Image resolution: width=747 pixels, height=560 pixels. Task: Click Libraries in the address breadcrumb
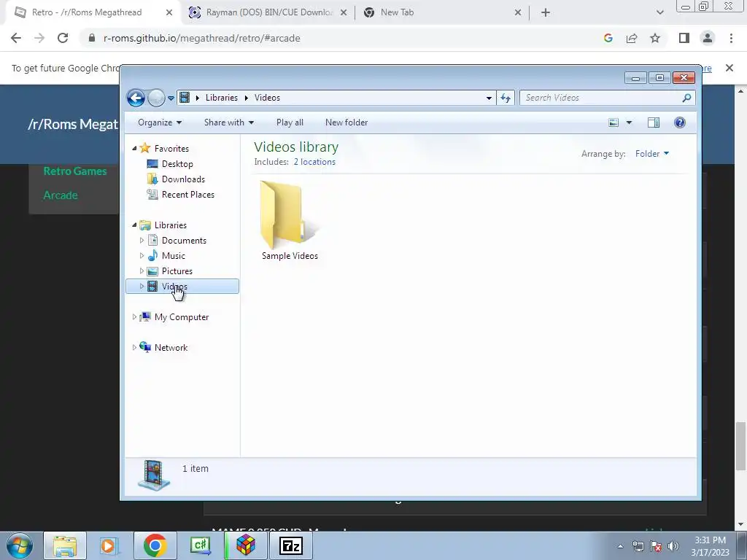click(x=222, y=98)
